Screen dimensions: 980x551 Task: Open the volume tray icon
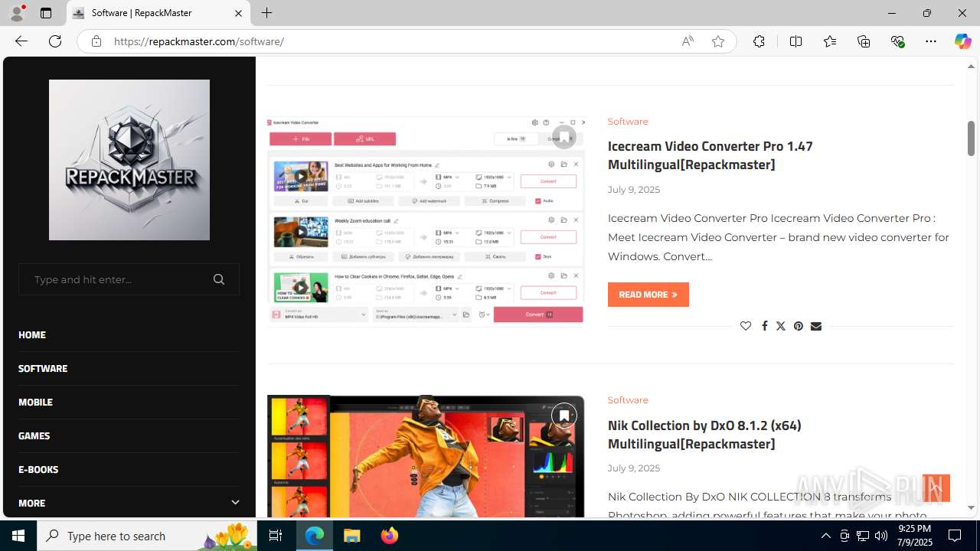pyautogui.click(x=880, y=536)
